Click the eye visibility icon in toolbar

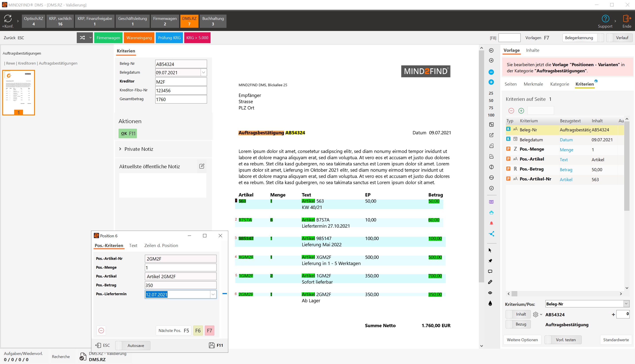[x=490, y=293]
